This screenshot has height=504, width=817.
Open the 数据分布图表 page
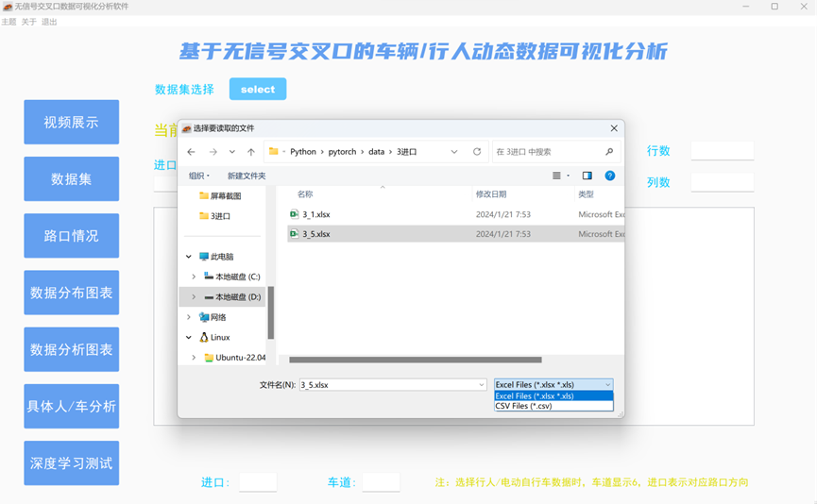(72, 293)
